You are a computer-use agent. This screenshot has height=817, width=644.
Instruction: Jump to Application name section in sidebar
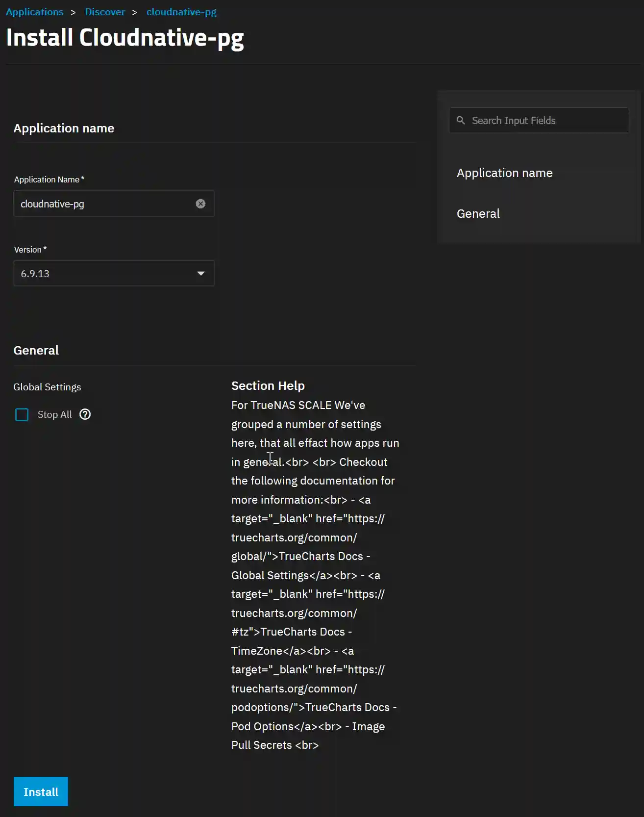(x=504, y=173)
